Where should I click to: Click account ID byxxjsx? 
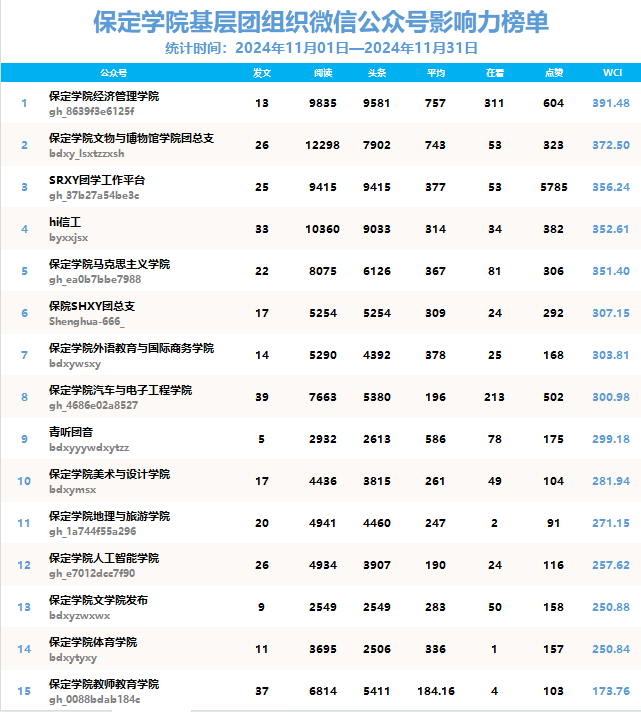click(69, 237)
